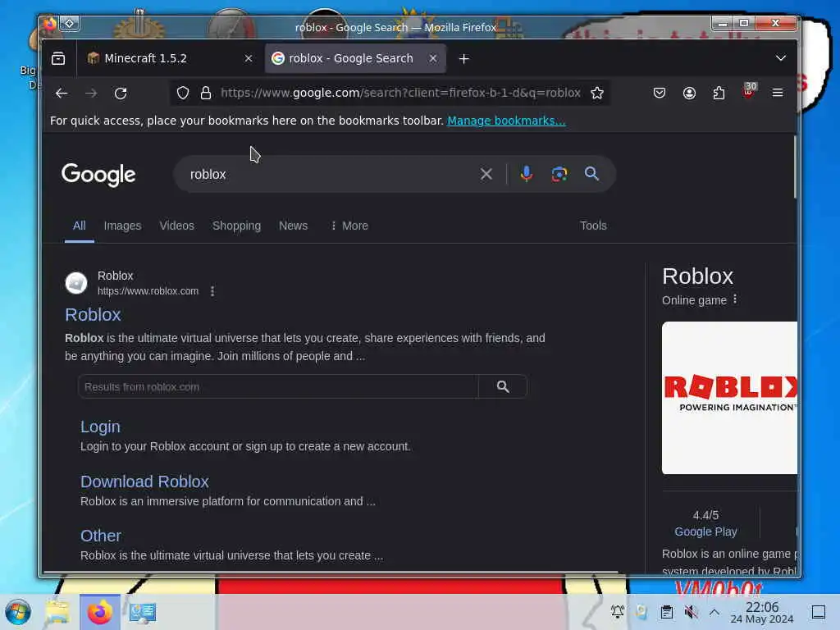Open Firefox View recent browsing icon
Image resolution: width=840 pixels, height=630 pixels.
[x=58, y=58]
